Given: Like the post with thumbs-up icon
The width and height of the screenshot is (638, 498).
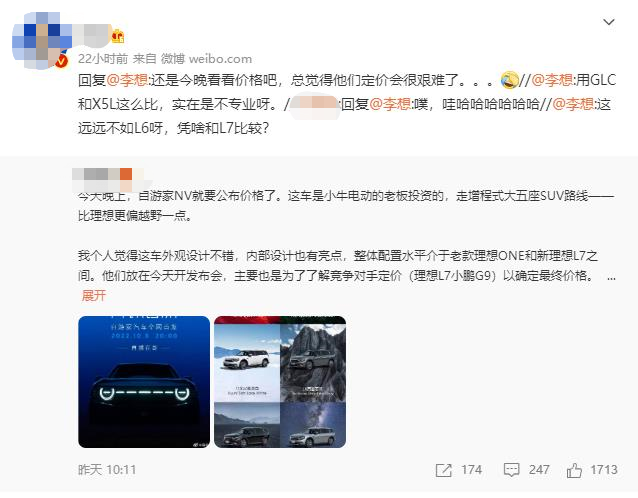Looking at the screenshot, I should pos(574,470).
